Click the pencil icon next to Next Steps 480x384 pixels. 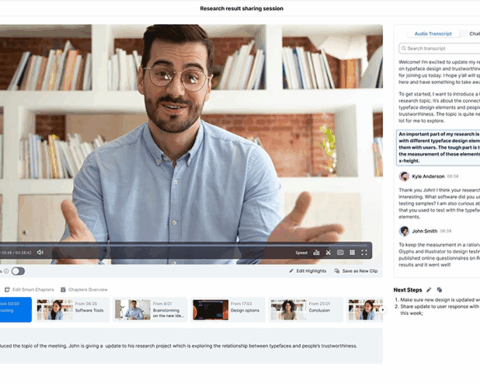(x=429, y=290)
